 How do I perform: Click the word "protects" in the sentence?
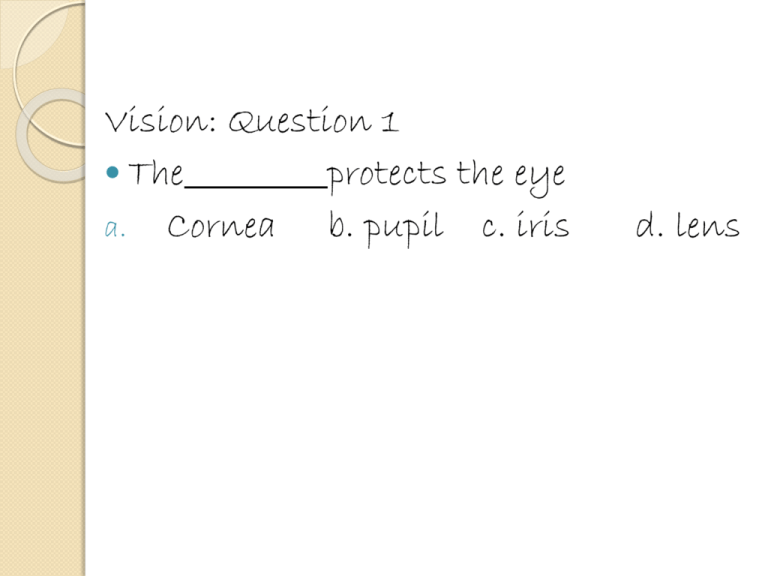[x=387, y=175]
